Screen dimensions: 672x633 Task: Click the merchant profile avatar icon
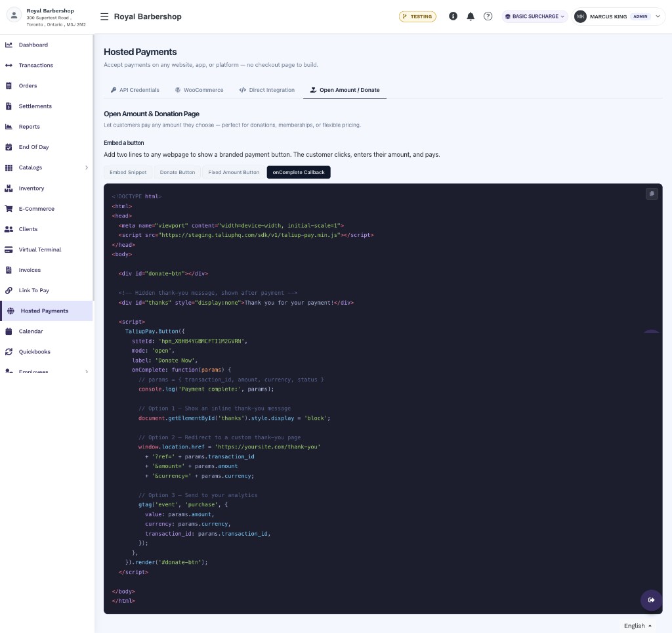pos(14,15)
